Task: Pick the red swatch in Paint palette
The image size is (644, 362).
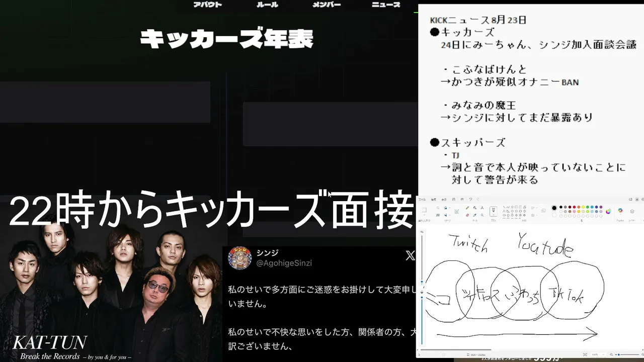Action: pos(575,207)
